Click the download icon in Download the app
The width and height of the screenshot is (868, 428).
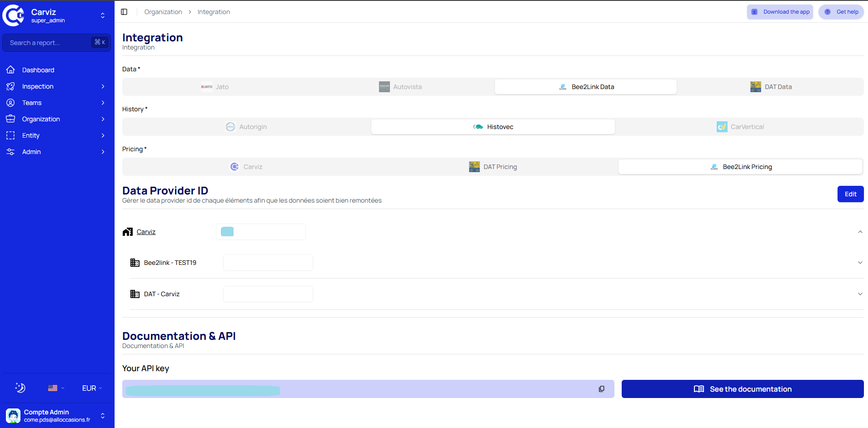(x=754, y=12)
